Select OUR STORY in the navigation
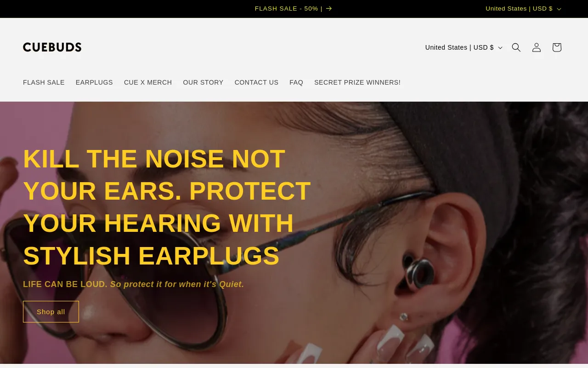This screenshot has height=368, width=588. (203, 82)
